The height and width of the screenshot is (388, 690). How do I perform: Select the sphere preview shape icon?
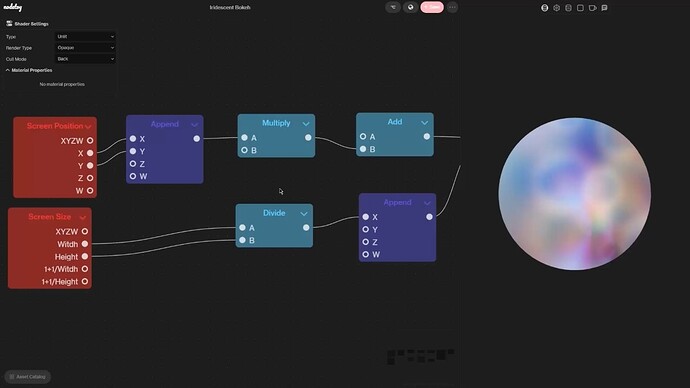pos(544,7)
